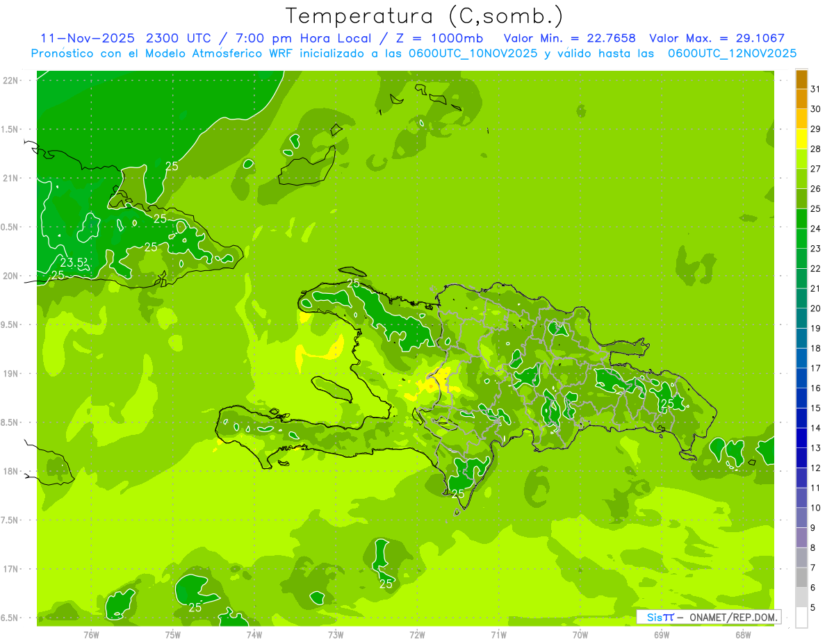Click the '68W' longitude axis label
This screenshot has width=834, height=644.
(742, 635)
